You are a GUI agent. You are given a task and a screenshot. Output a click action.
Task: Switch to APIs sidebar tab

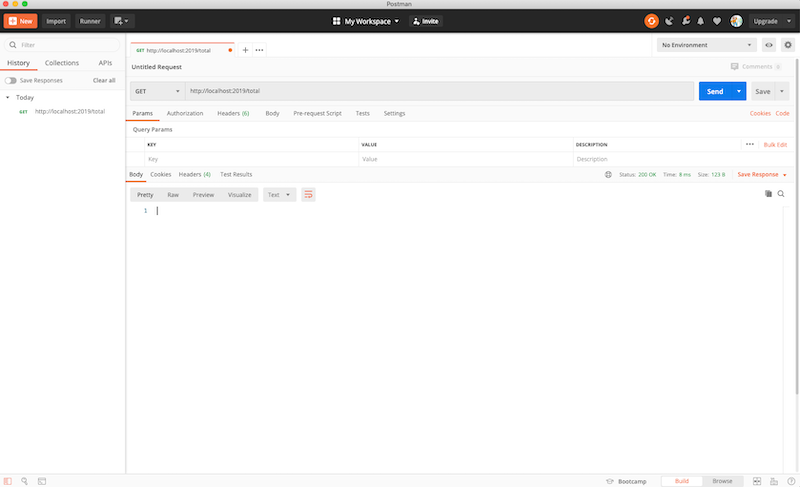(105, 63)
